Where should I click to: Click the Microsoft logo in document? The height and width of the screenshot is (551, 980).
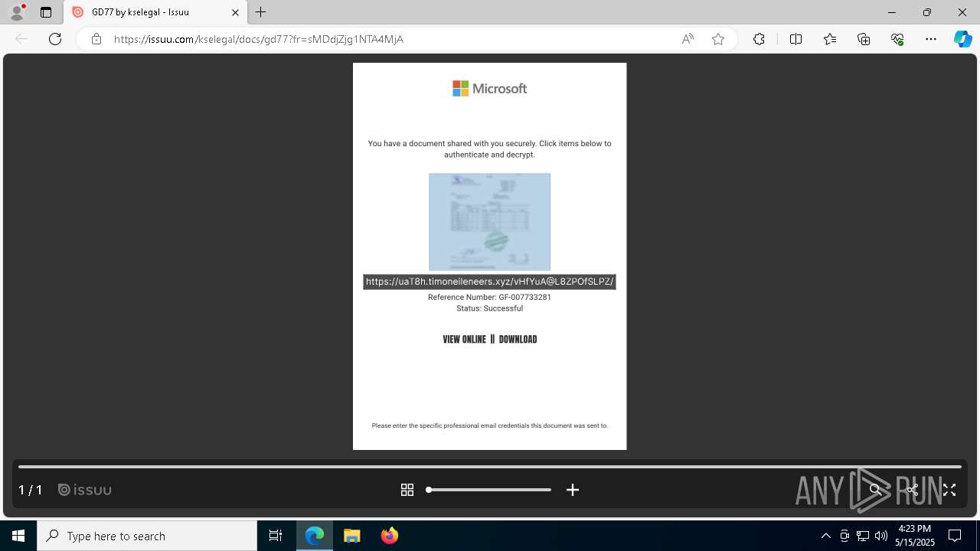coord(489,89)
